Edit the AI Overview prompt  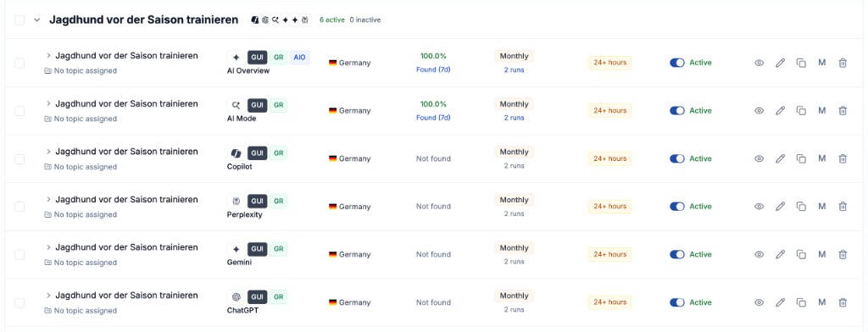(x=780, y=63)
